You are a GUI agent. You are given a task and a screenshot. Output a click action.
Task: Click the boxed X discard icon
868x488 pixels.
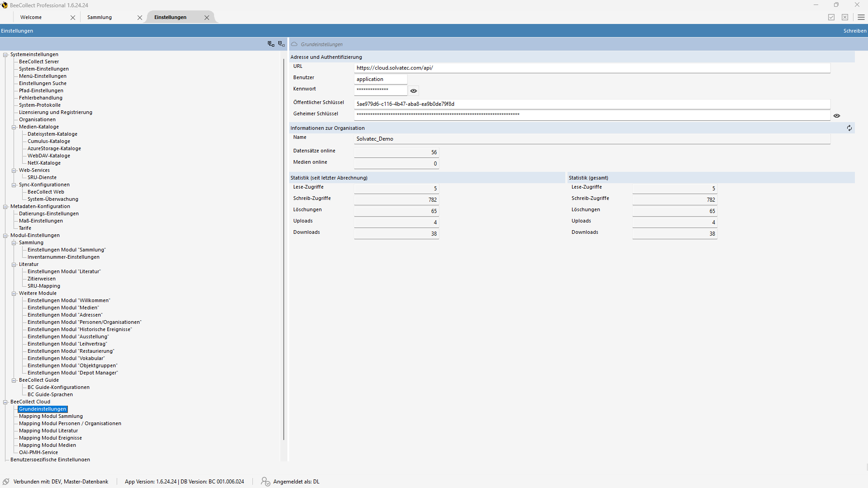844,17
